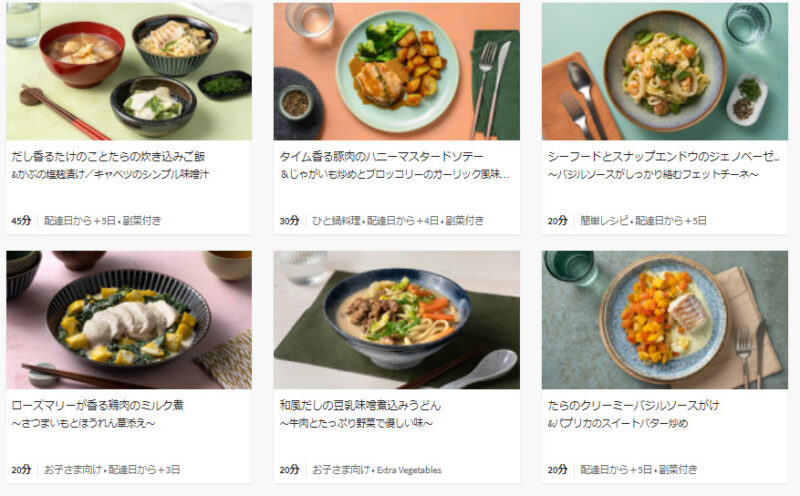Viewport: 800px width, 496px height.
Task: Click the title たらのクリーミーバジルソースがけ
Action: click(x=634, y=405)
